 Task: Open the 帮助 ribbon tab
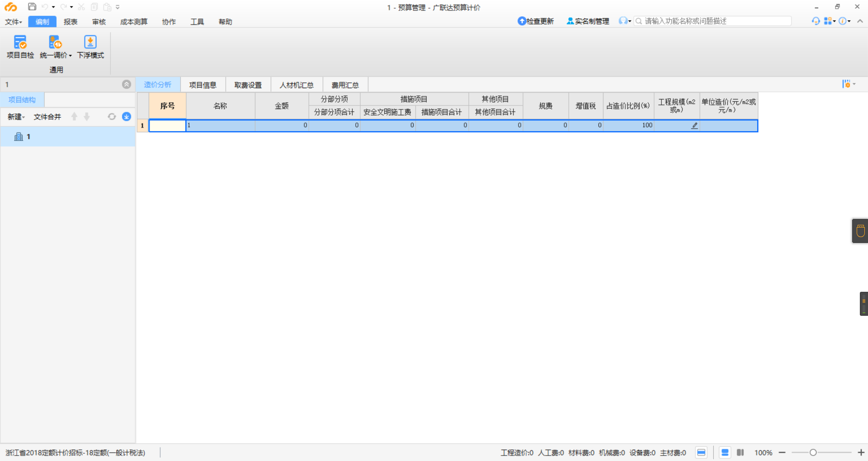tap(225, 22)
